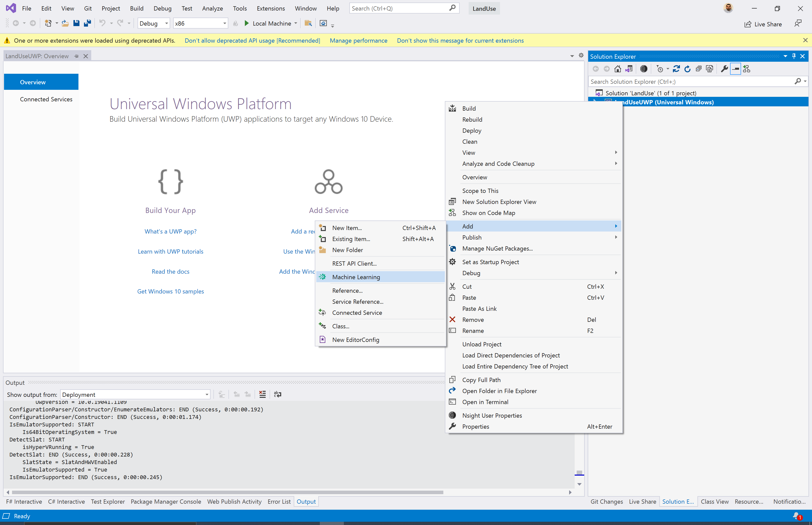Refresh the Solution Explorer
The image size is (812, 525).
(687, 69)
